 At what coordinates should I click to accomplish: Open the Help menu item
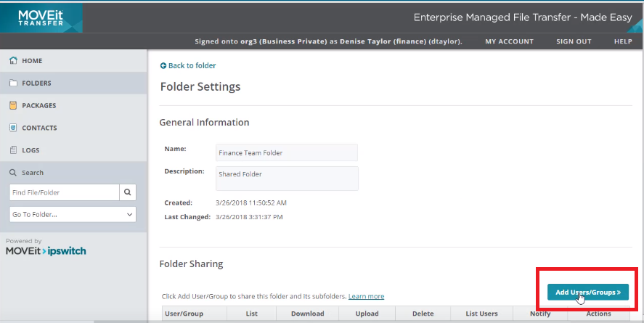coord(623,42)
